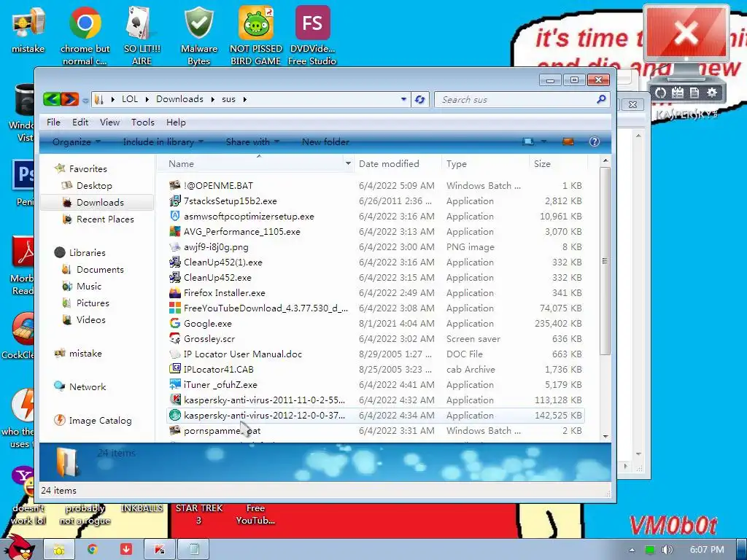Sort by the Size column header
747x560 pixels.
click(558, 164)
